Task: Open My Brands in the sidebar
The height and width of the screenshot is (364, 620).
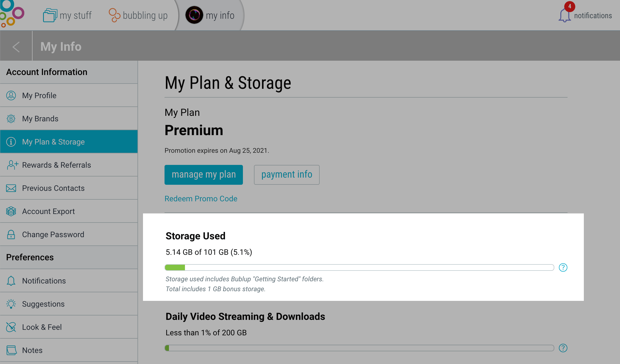Action: [69, 119]
